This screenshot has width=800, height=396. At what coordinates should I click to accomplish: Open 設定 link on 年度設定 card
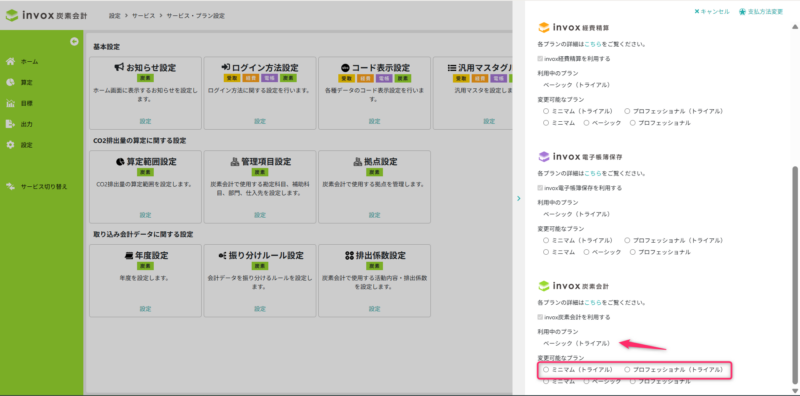click(x=145, y=309)
